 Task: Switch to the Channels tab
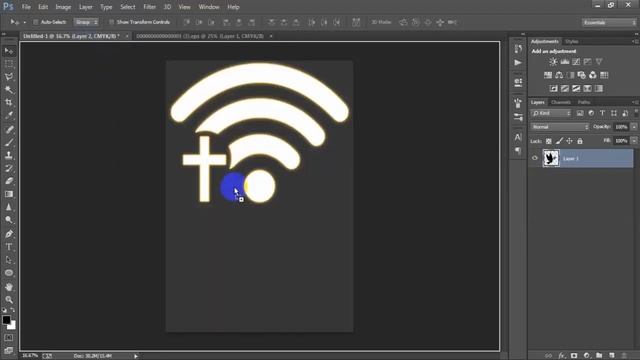(561, 102)
